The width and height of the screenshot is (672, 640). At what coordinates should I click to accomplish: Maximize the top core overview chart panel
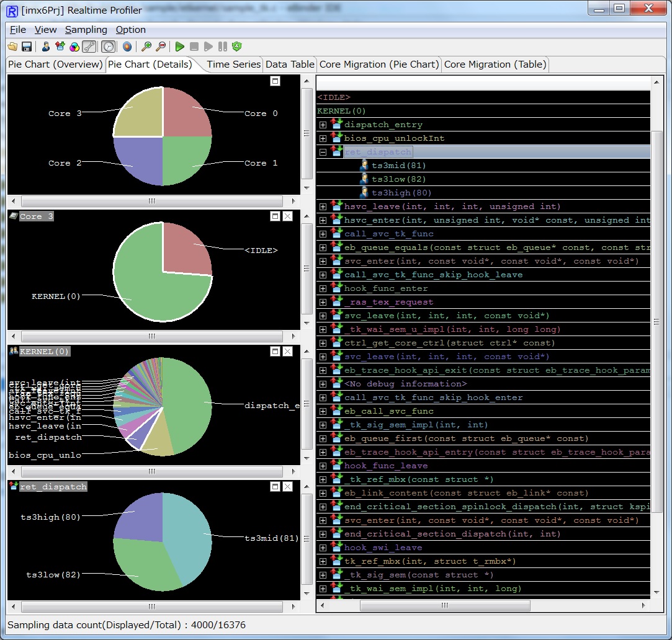pos(275,81)
